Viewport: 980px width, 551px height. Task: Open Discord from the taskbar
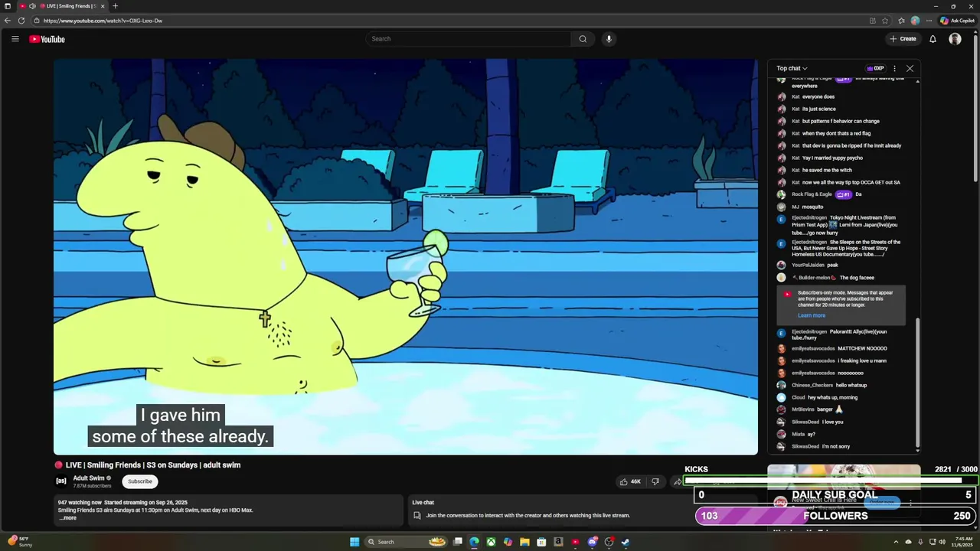point(592,542)
